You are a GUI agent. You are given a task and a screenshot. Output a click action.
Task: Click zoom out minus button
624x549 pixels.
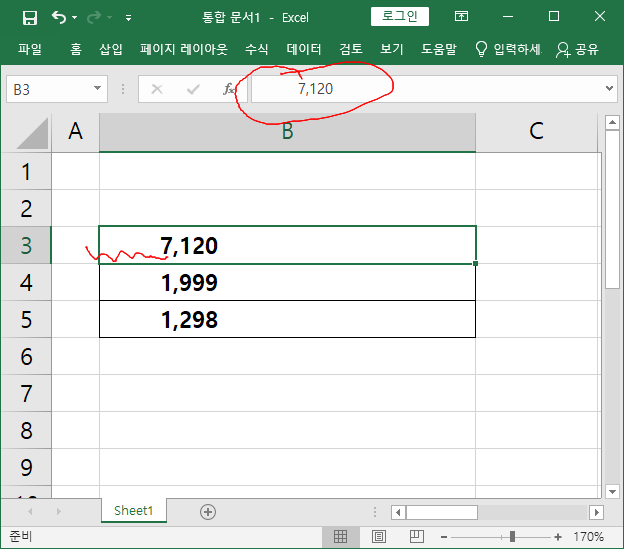pos(444,537)
